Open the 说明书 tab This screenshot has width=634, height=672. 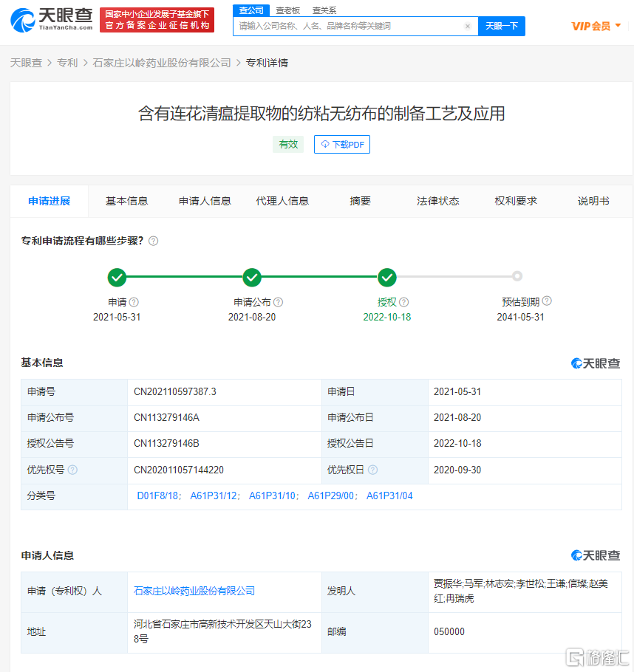[593, 201]
